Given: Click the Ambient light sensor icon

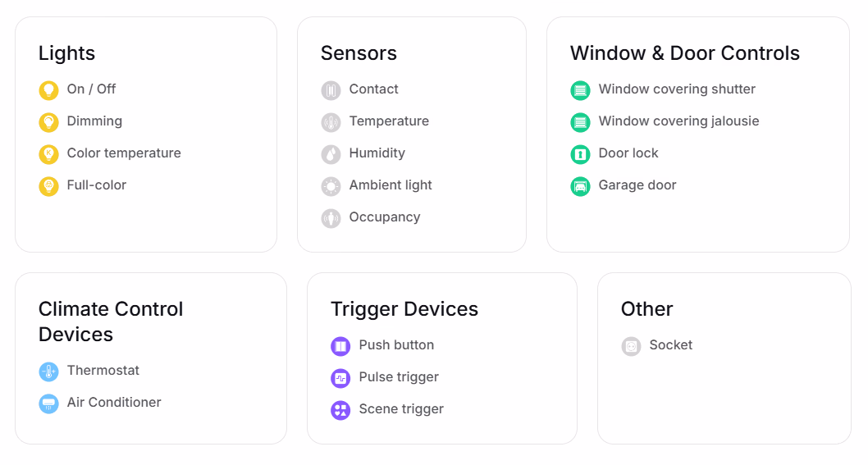Looking at the screenshot, I should (331, 186).
